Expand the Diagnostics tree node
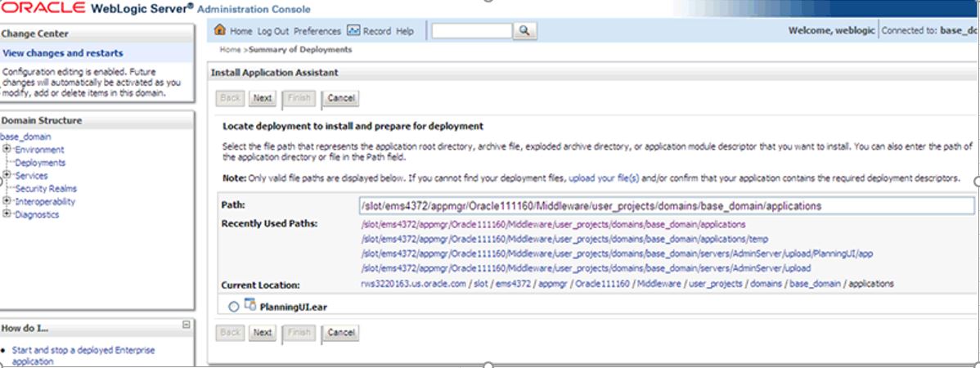 [x=7, y=214]
